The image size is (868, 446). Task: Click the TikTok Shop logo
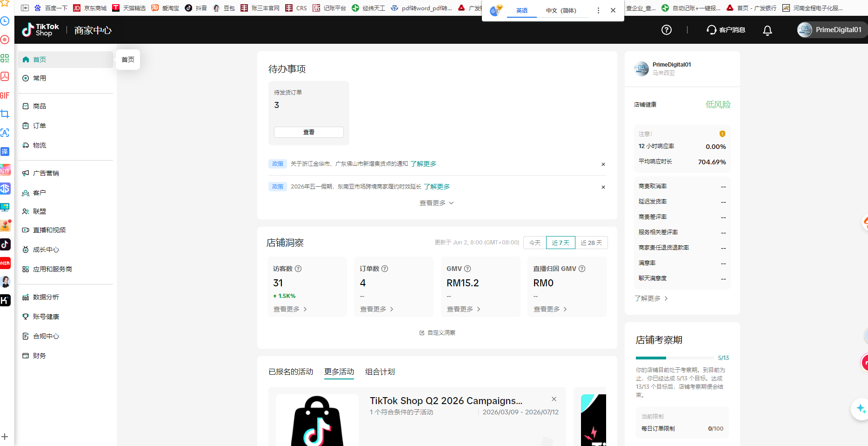pyautogui.click(x=40, y=30)
